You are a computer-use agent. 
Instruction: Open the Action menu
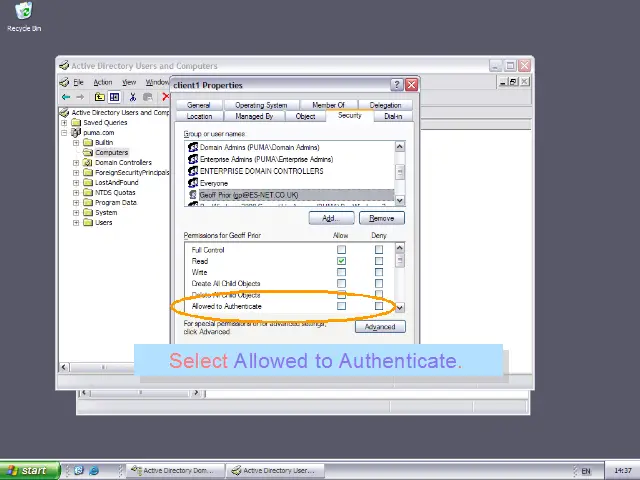coord(103,82)
